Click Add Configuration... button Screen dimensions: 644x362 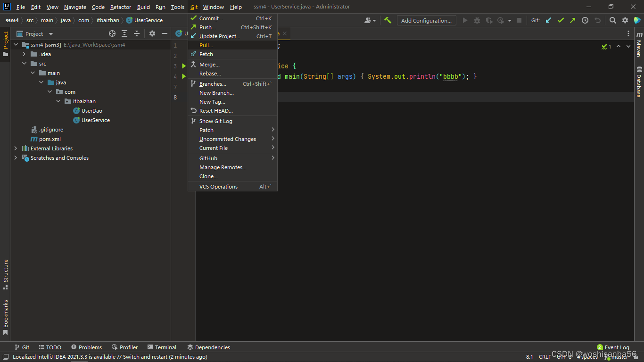click(x=426, y=20)
